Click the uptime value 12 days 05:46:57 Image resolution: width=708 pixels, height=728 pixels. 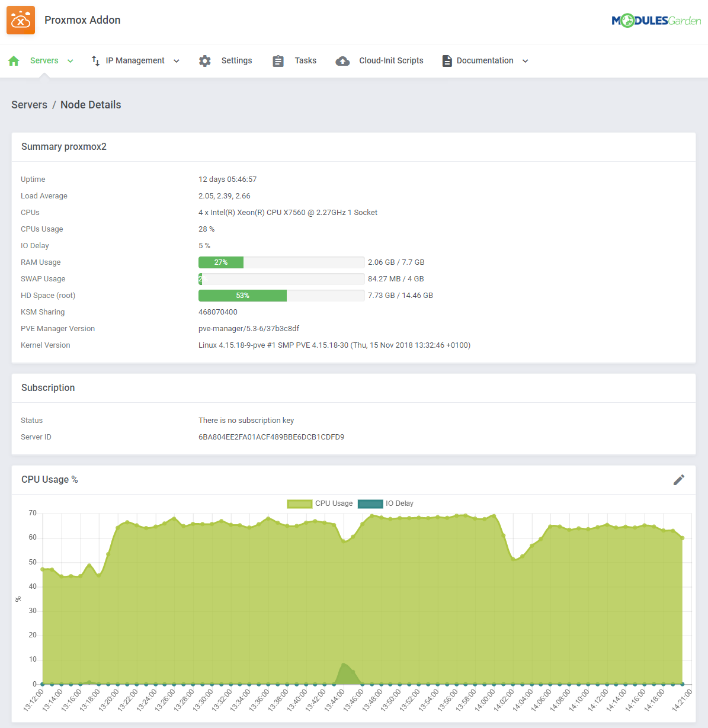(228, 179)
